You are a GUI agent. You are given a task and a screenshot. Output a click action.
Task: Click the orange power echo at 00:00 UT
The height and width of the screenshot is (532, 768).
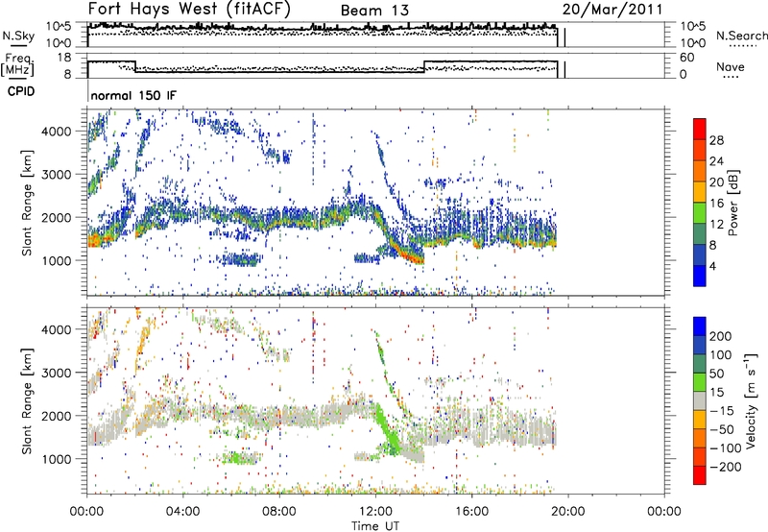pos(95,240)
